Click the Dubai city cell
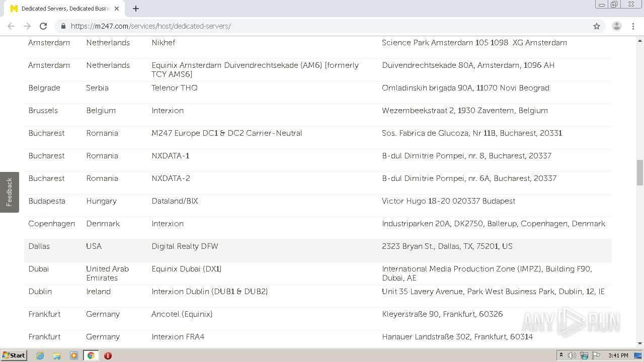Image resolution: width=644 pixels, height=362 pixels. coord(38,269)
